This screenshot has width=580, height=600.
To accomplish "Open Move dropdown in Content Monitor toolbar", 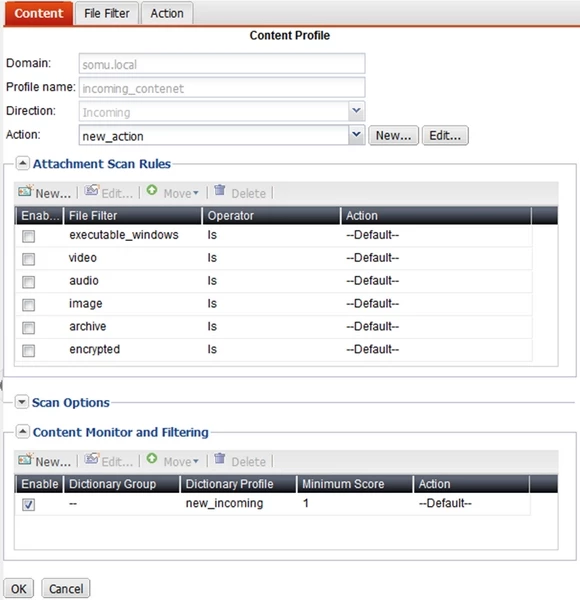I will click(x=181, y=461).
